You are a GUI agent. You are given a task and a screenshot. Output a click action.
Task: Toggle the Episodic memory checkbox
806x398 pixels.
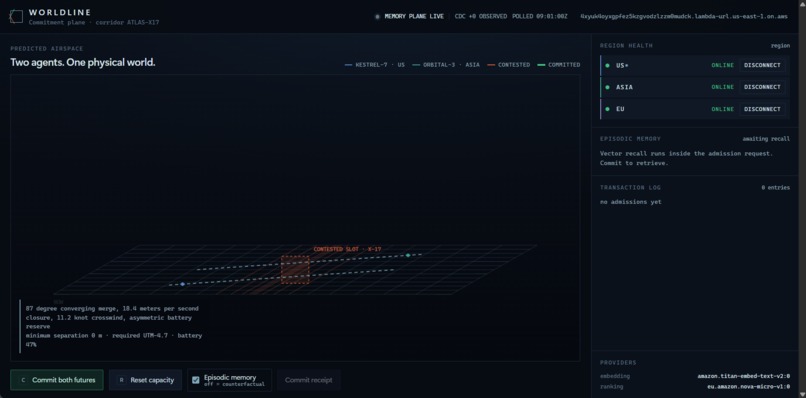(x=196, y=380)
